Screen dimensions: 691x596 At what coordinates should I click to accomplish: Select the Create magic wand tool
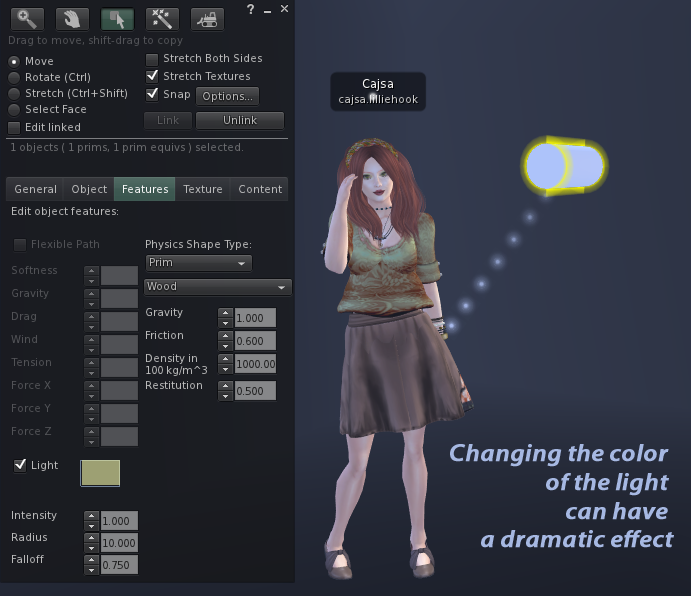click(162, 18)
